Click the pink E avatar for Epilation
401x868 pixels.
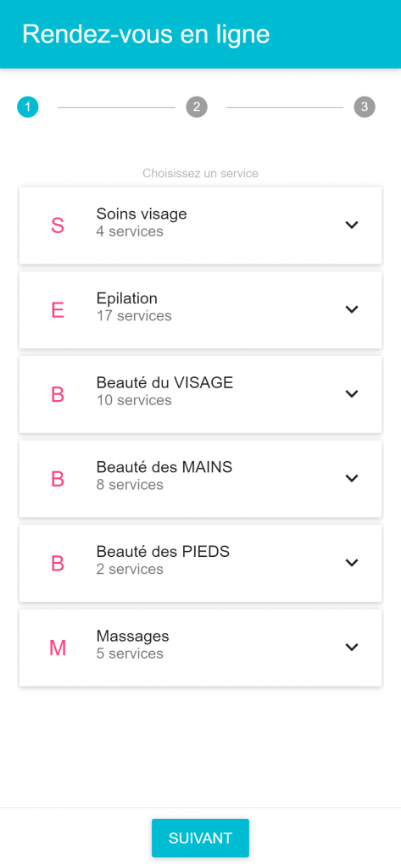[x=58, y=310]
